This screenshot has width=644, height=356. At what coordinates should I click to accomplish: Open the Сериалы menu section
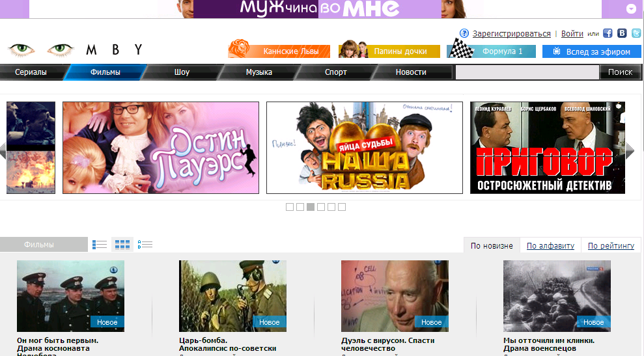(x=31, y=72)
